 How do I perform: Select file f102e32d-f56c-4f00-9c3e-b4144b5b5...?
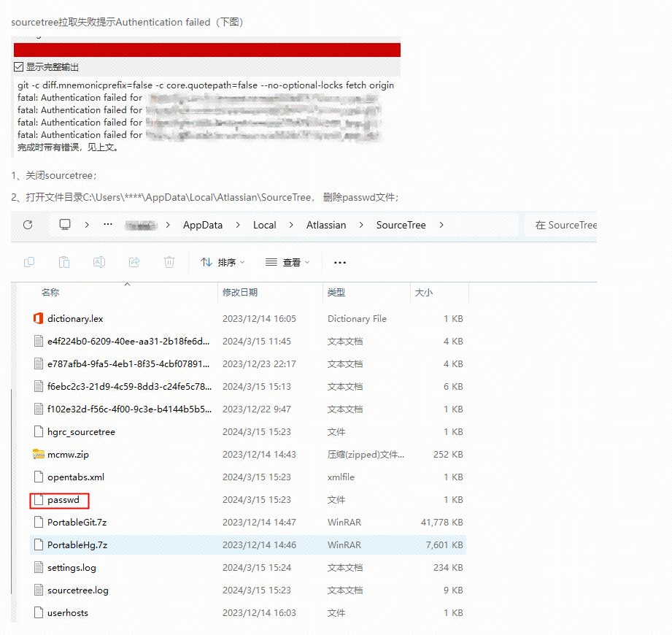(x=129, y=409)
